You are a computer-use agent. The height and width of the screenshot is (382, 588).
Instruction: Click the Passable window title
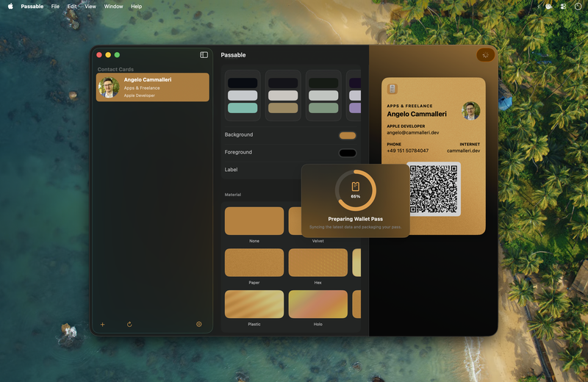click(233, 55)
